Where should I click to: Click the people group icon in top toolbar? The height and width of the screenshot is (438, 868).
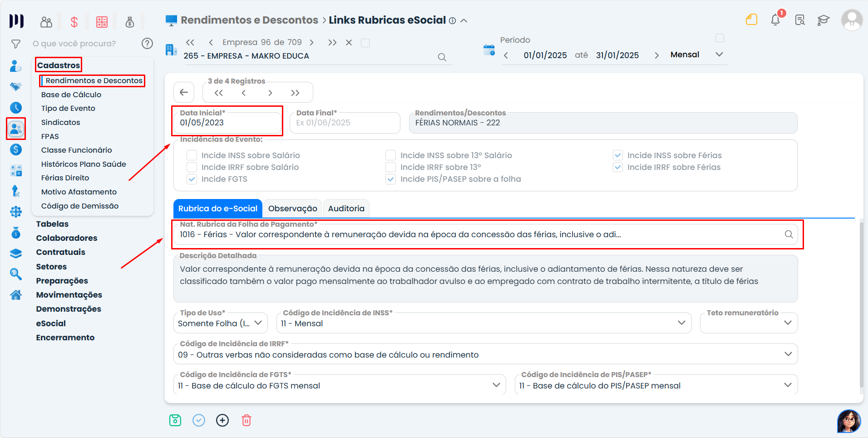46,22
